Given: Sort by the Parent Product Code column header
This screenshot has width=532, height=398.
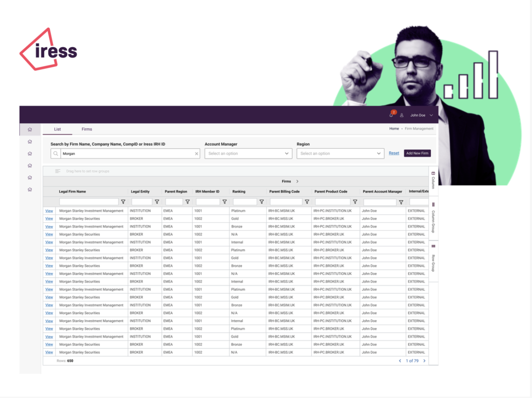Looking at the screenshot, I should click(331, 191).
